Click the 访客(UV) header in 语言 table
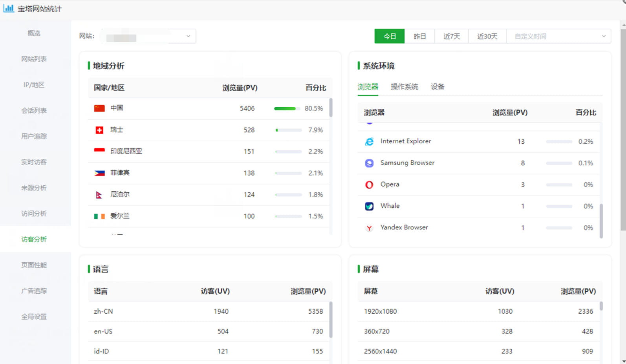Image resolution: width=626 pixels, height=364 pixels. click(215, 291)
